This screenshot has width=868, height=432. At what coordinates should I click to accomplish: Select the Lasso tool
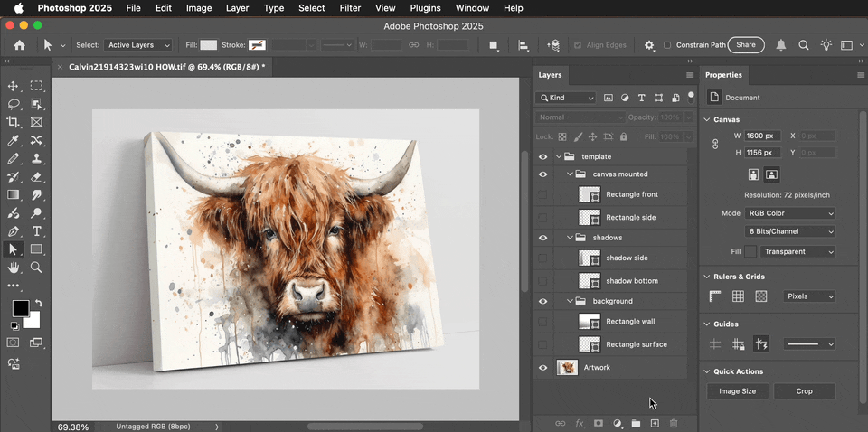(x=14, y=104)
